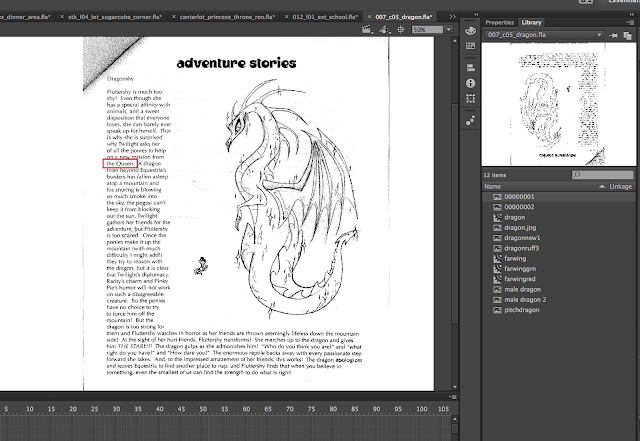
Task: Collapse the icon dock with double arrows
Action: pyautogui.click(x=476, y=14)
